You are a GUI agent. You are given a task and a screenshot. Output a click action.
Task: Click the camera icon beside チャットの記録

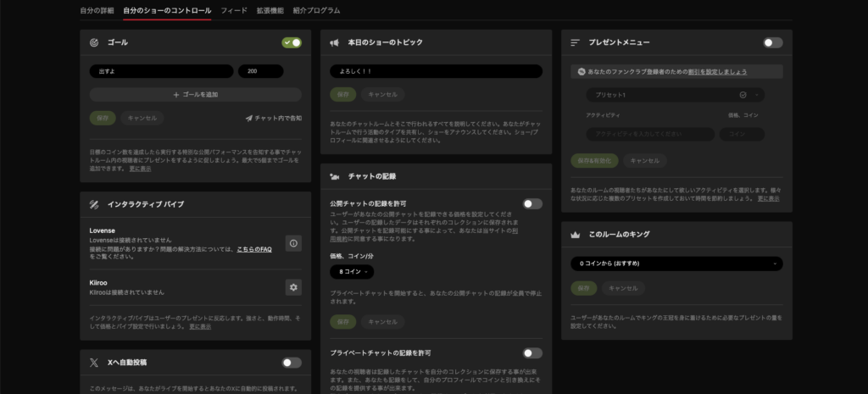pyautogui.click(x=335, y=176)
